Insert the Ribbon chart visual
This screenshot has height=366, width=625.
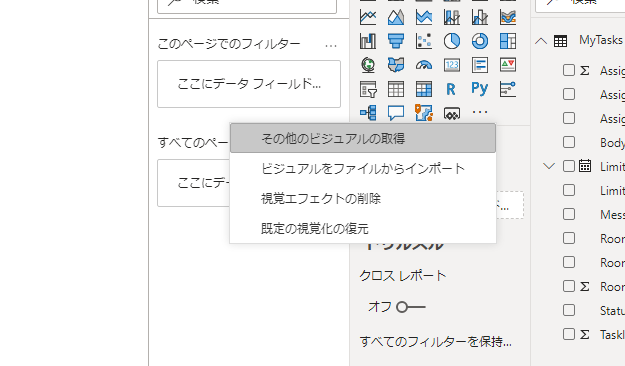[508, 17]
